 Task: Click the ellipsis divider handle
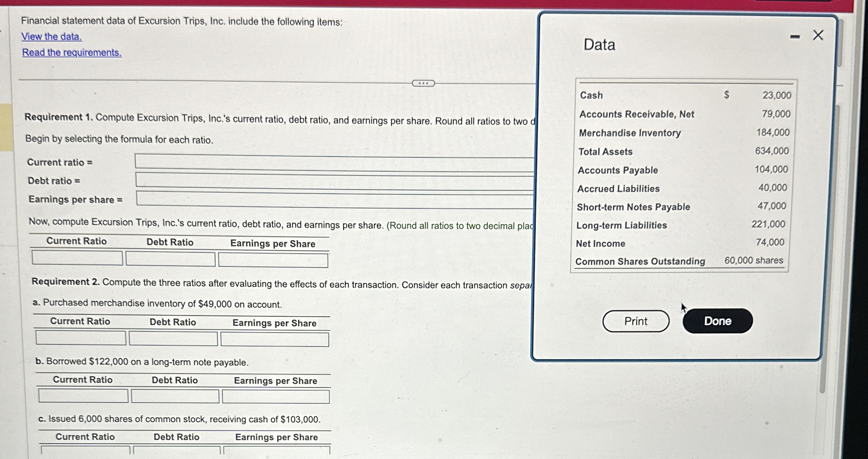point(423,84)
